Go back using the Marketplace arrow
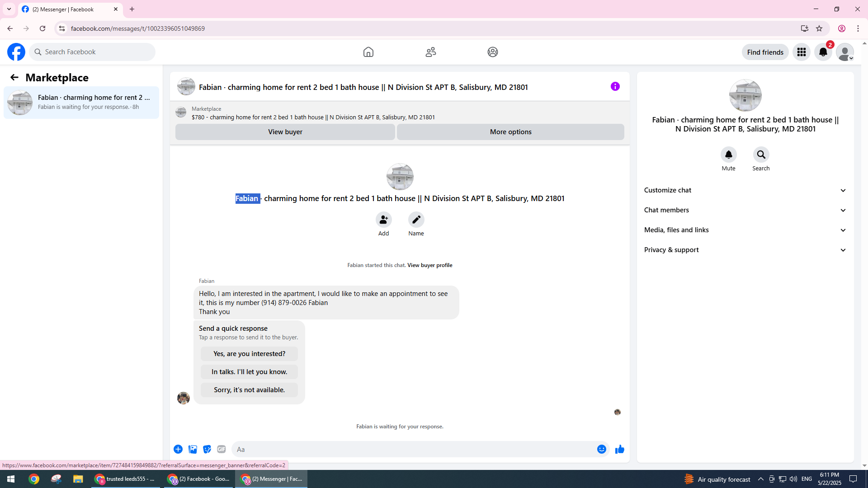The width and height of the screenshot is (868, 488). click(14, 77)
